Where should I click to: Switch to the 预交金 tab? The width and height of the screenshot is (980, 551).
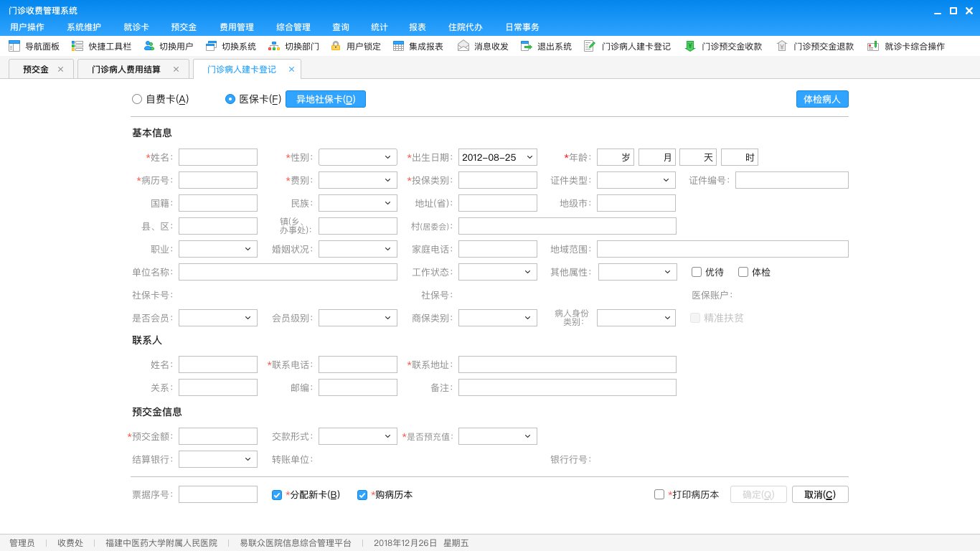(41, 69)
